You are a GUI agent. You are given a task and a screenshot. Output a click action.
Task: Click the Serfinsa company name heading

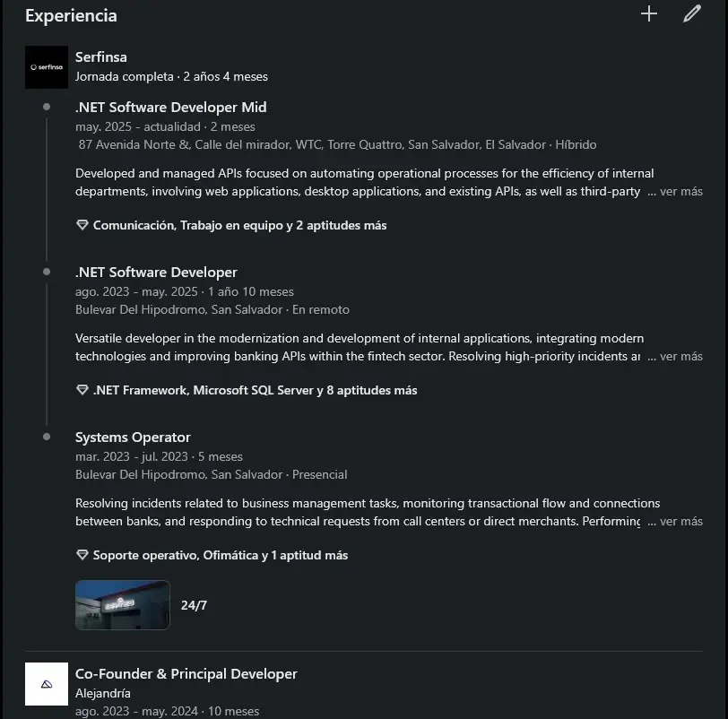100,56
